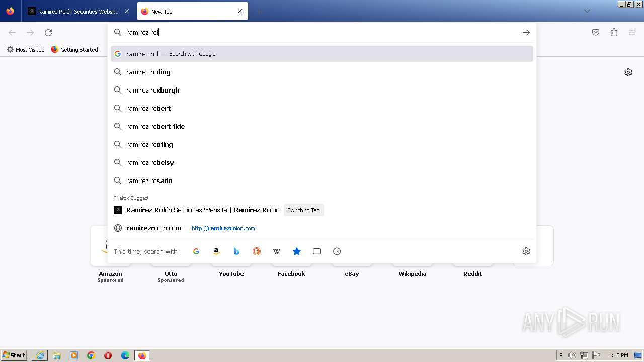Select the 'ramirez robeisy' suggestion
Screen dimensions: 644x362
[322, 162]
